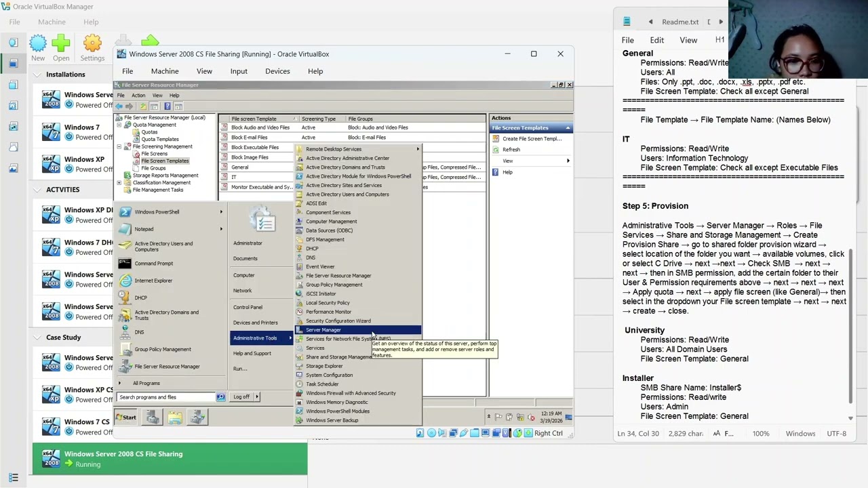Select Quota Templates tree item
Viewport: 868px width, 488px height.
pos(160,140)
